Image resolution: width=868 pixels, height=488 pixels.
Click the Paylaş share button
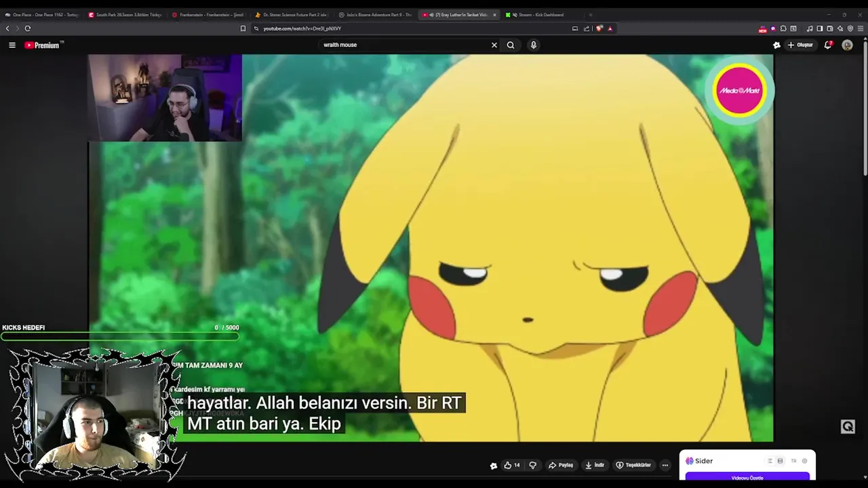point(561,465)
